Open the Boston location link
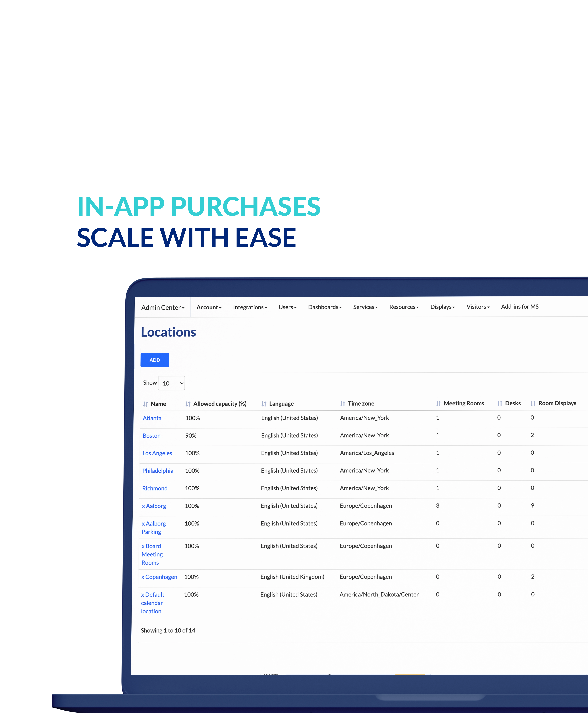 (x=151, y=436)
